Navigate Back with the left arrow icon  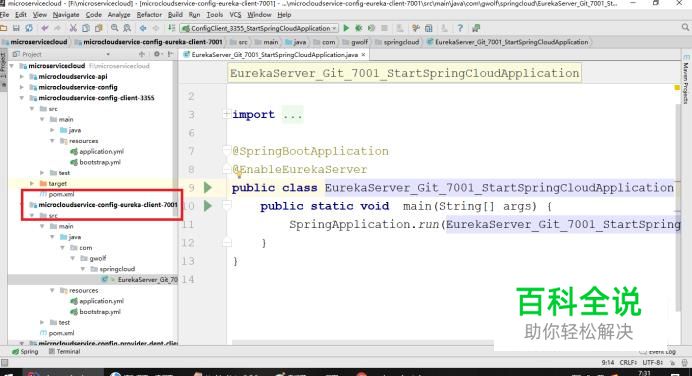(143, 28)
